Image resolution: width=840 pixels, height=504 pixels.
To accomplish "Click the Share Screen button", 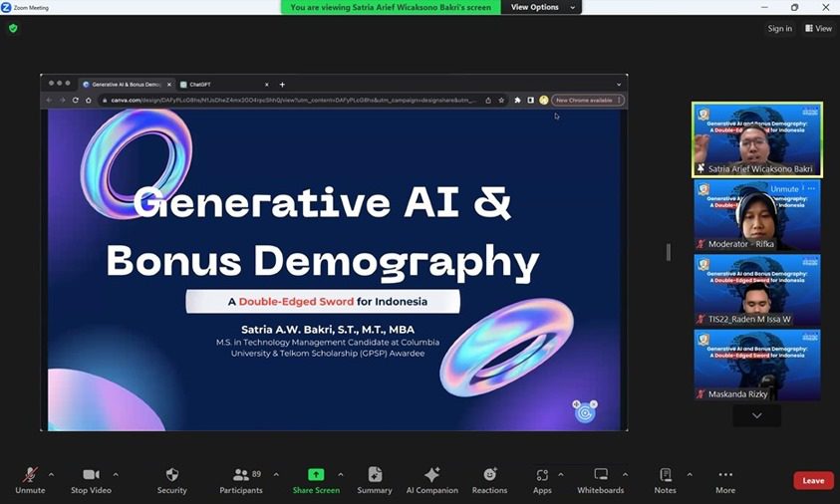I will (316, 480).
